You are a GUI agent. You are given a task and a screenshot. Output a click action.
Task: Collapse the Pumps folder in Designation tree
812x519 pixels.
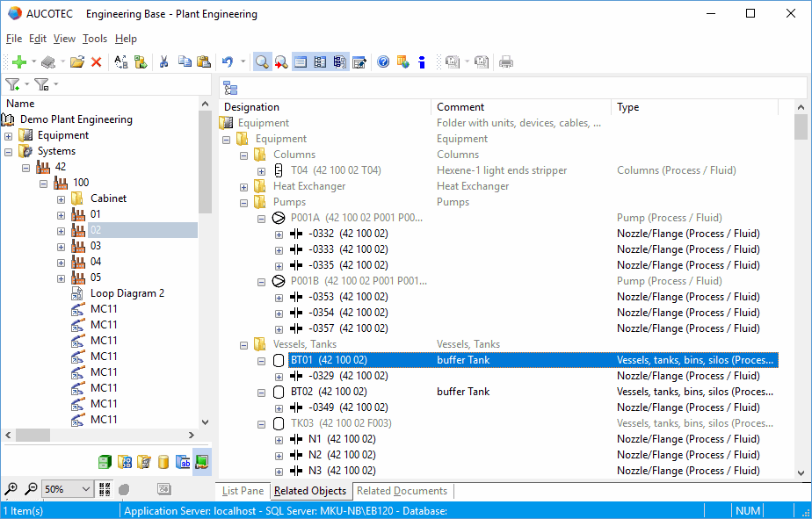click(x=243, y=203)
